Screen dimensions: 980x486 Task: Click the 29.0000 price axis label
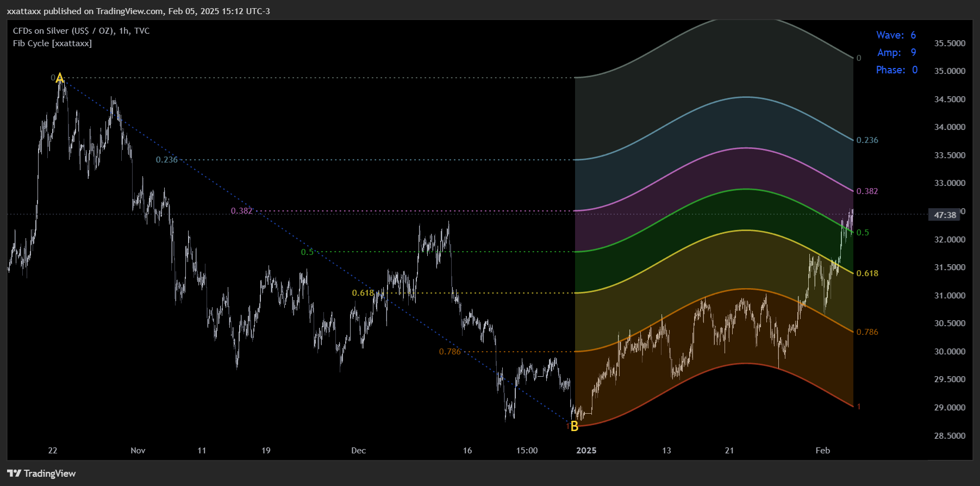point(950,407)
